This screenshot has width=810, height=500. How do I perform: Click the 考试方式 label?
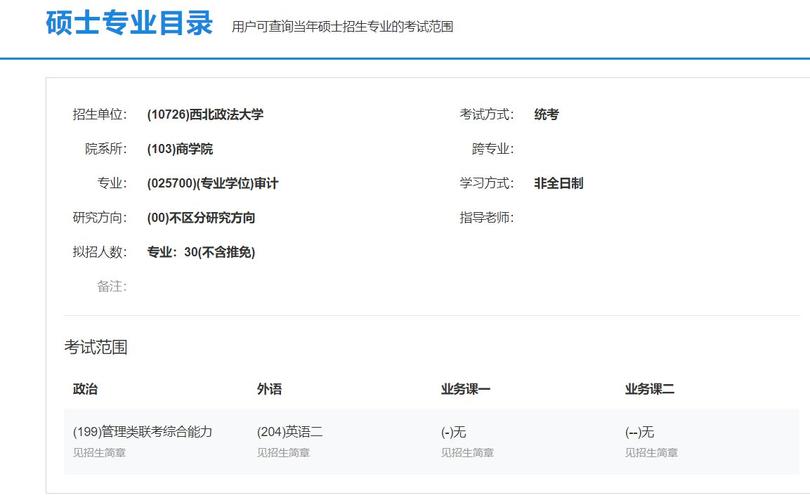(x=487, y=114)
